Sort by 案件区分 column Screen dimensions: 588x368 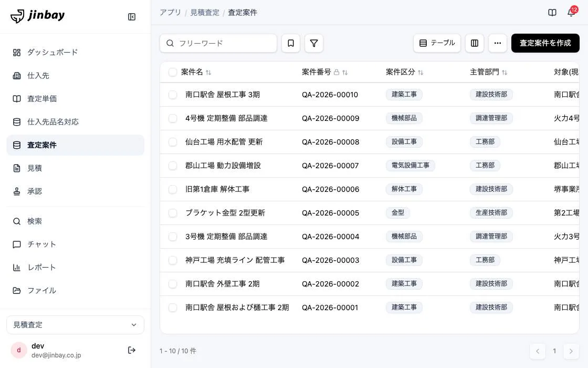coord(421,73)
